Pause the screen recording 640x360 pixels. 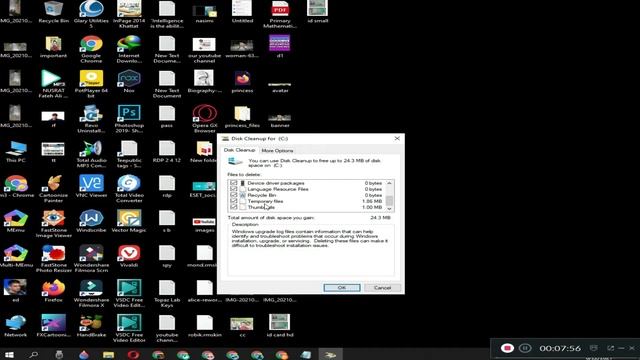[525, 348]
